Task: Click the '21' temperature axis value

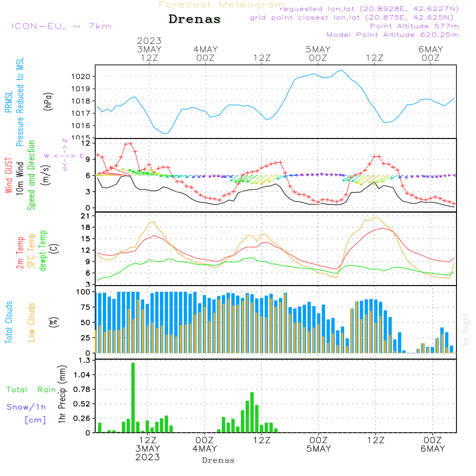Action: click(x=85, y=216)
